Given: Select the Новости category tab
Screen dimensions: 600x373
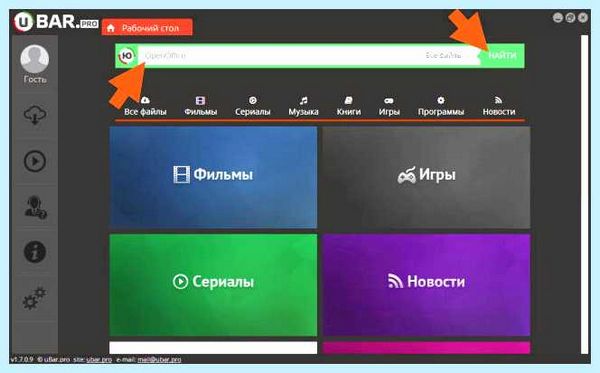Looking at the screenshot, I should click(x=499, y=106).
